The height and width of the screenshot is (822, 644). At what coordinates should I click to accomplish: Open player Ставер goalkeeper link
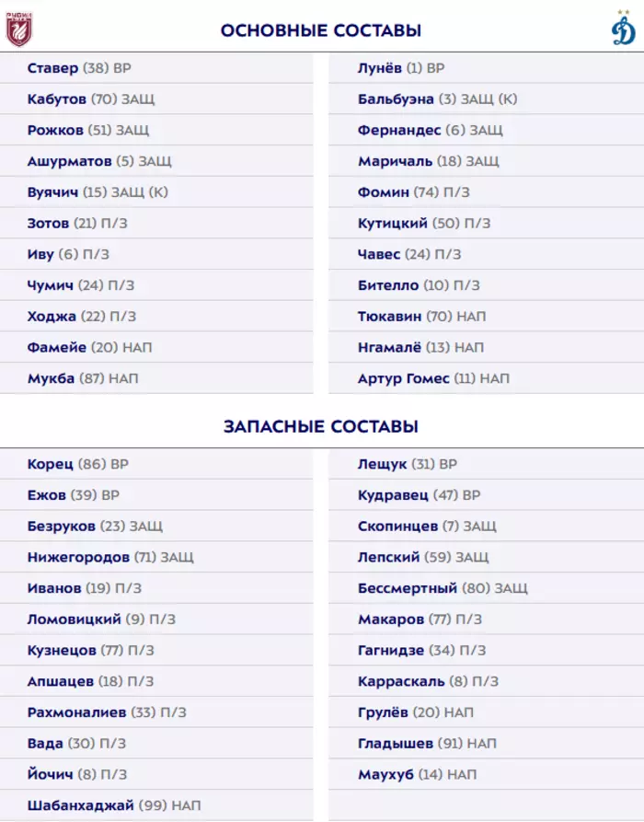pyautogui.click(x=53, y=68)
